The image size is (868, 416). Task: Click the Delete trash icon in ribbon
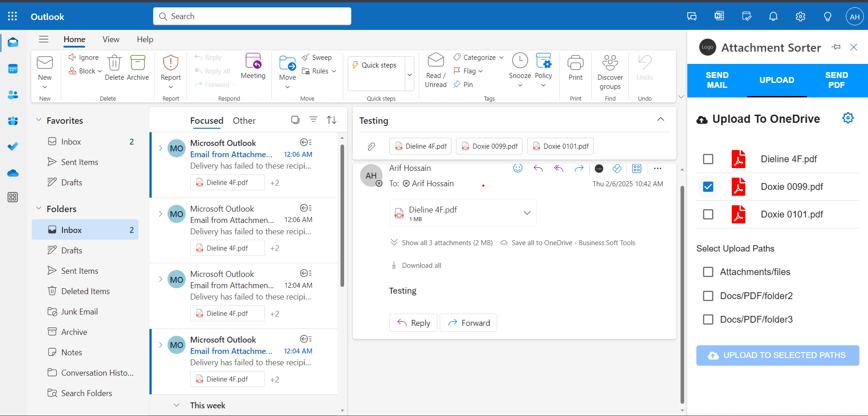click(115, 63)
